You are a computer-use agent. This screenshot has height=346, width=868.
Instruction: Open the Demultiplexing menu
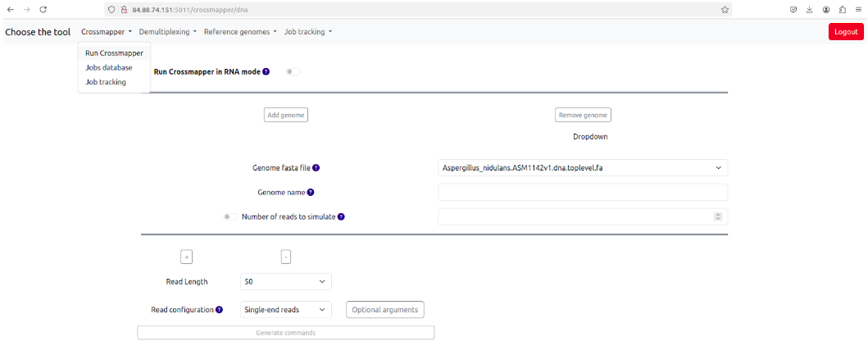168,32
